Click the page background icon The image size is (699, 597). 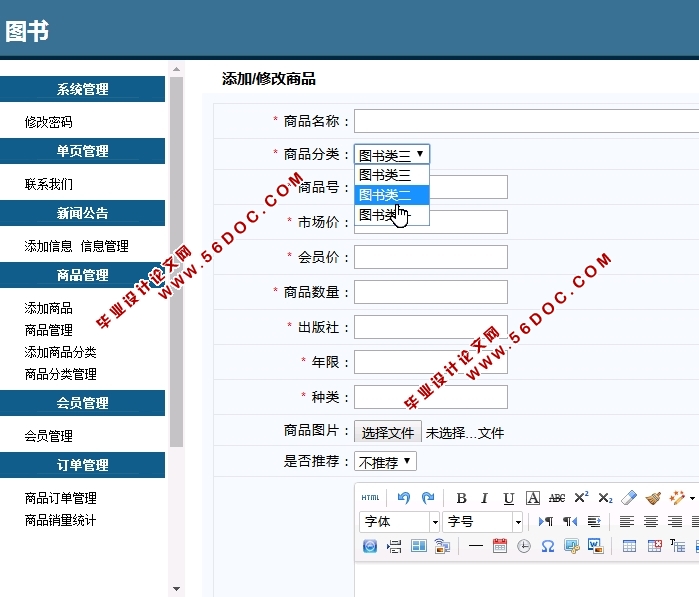point(442,546)
